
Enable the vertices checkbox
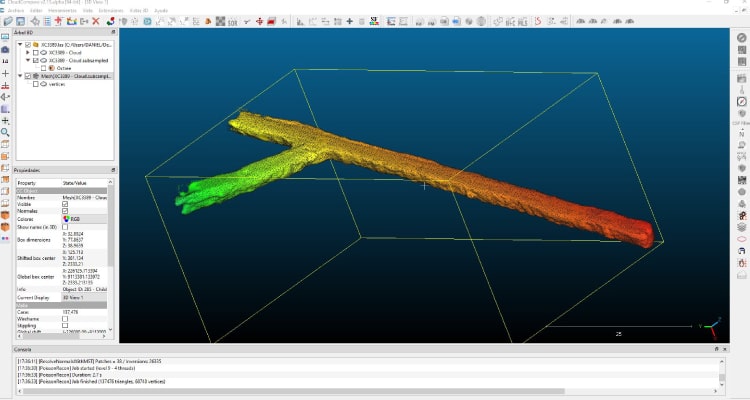pyautogui.click(x=35, y=84)
